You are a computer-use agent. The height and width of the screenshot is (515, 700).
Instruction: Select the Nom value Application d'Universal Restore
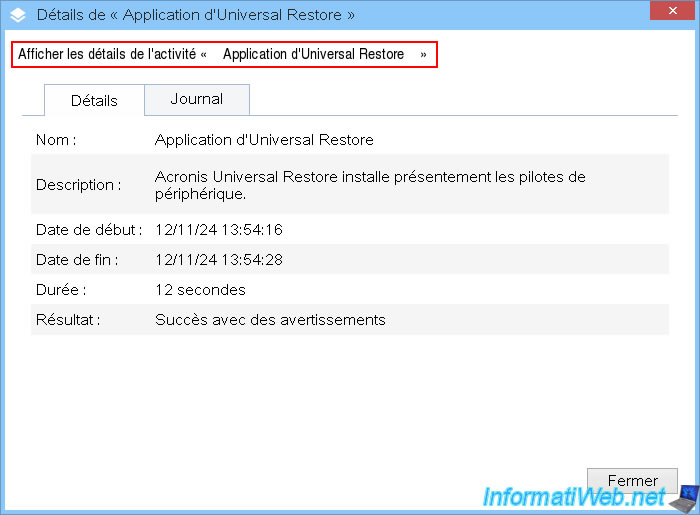[x=264, y=140]
